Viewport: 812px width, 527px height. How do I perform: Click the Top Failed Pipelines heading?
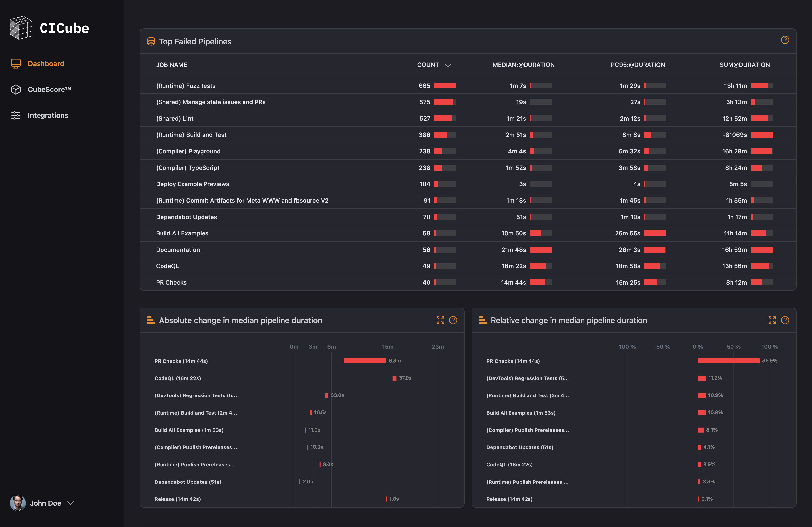click(195, 41)
